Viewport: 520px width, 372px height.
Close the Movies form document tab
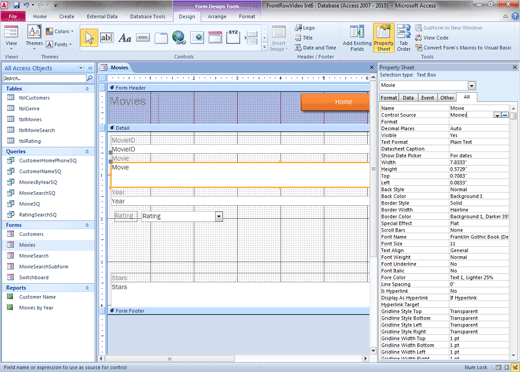(372, 67)
